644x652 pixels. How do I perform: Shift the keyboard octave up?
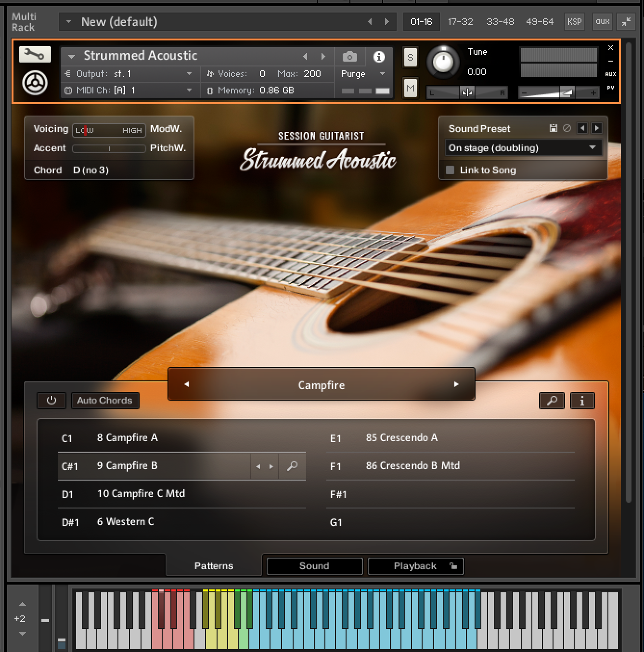click(22, 604)
